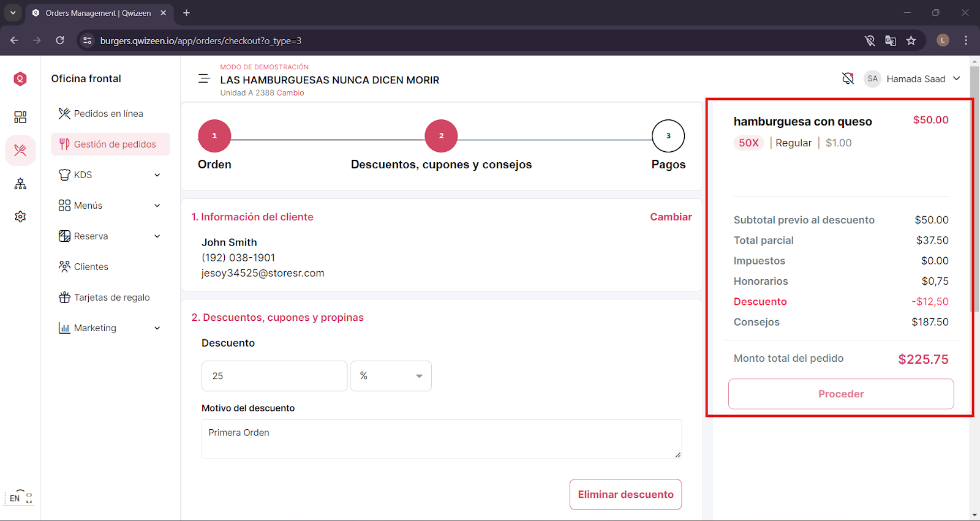This screenshot has width=980, height=521.
Task: Click the Motivo del descuento text area
Action: click(442, 439)
